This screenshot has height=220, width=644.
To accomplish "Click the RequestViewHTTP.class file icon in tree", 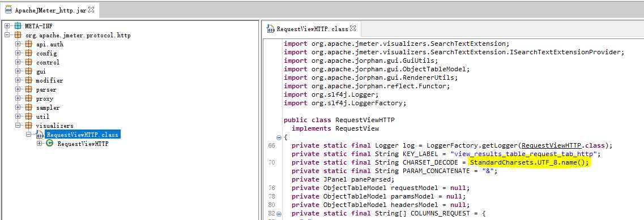I will click(x=40, y=135).
